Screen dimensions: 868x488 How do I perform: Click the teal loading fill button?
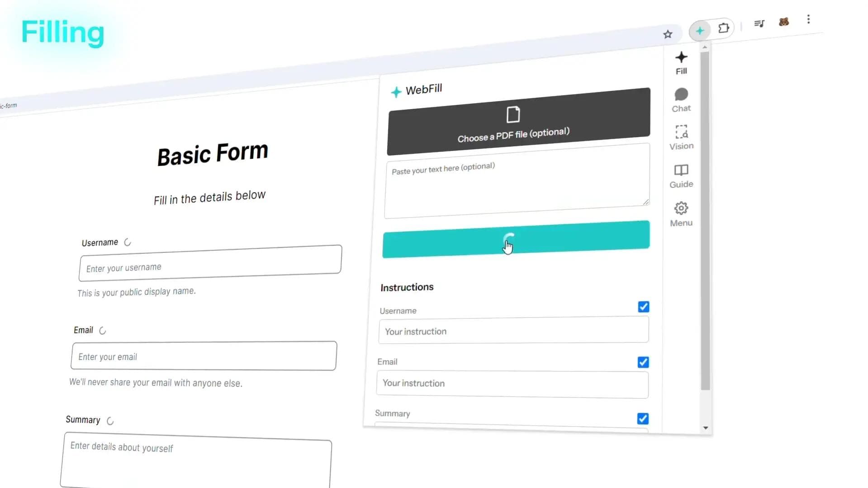(x=516, y=239)
